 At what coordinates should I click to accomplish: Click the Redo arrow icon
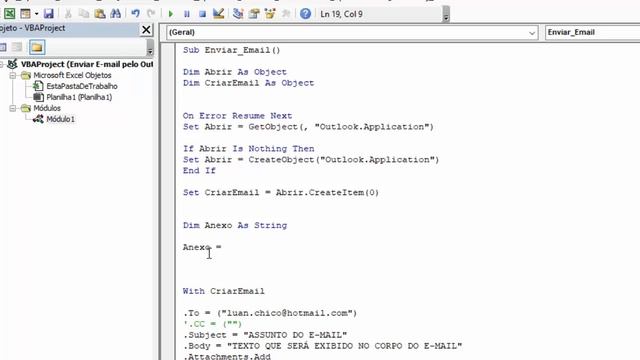(x=151, y=14)
